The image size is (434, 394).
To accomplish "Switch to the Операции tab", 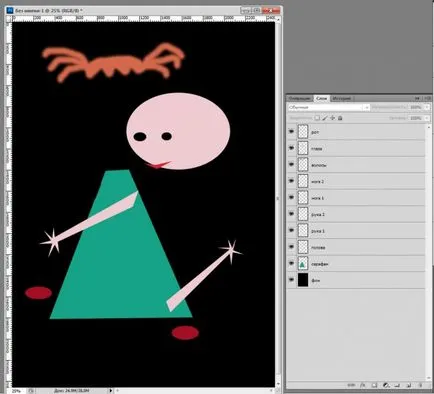I will tap(300, 98).
